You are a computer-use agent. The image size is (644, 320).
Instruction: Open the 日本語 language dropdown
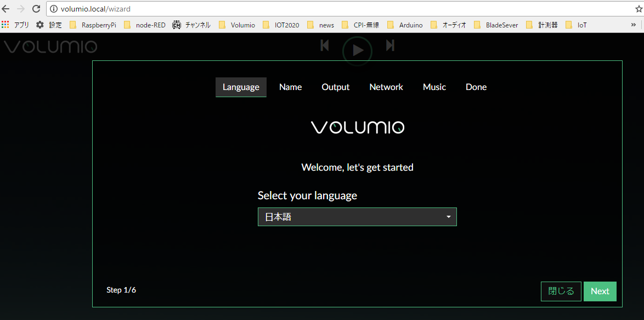(x=357, y=217)
